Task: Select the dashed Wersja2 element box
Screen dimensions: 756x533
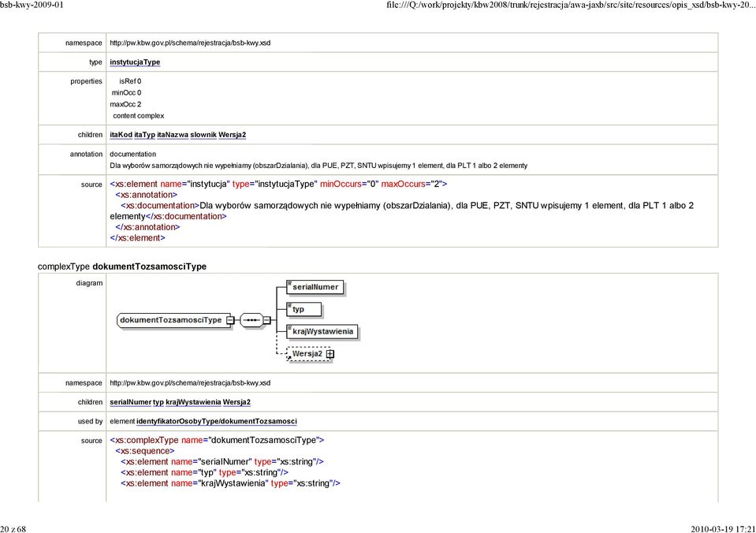Action: click(x=309, y=353)
